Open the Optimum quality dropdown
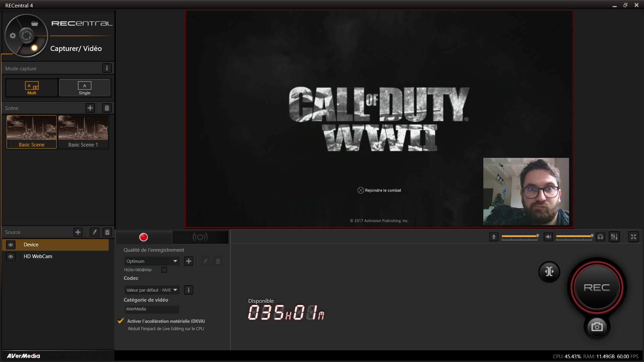The width and height of the screenshot is (644, 362). click(x=152, y=261)
